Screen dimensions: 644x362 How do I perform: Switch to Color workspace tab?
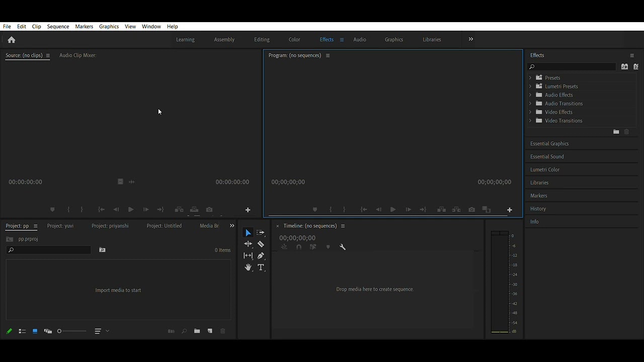[294, 40]
